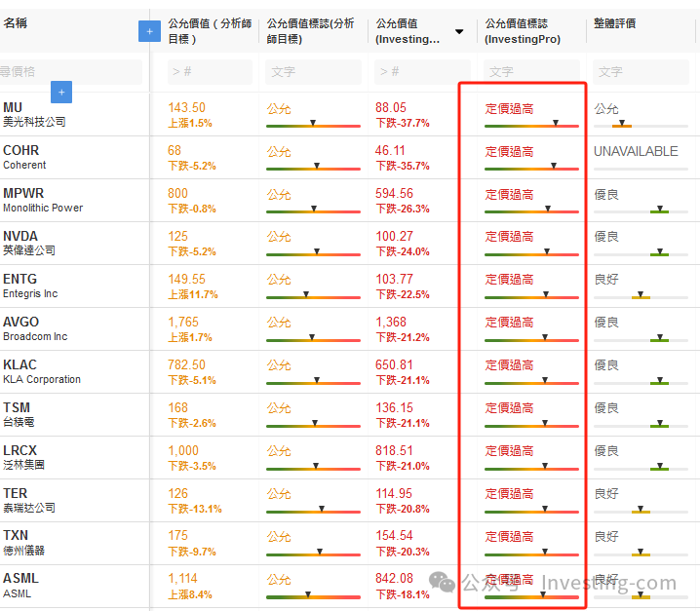Screen dimensions: 700x611
Task: Click the overall rating text filter field
Action: tap(641, 72)
